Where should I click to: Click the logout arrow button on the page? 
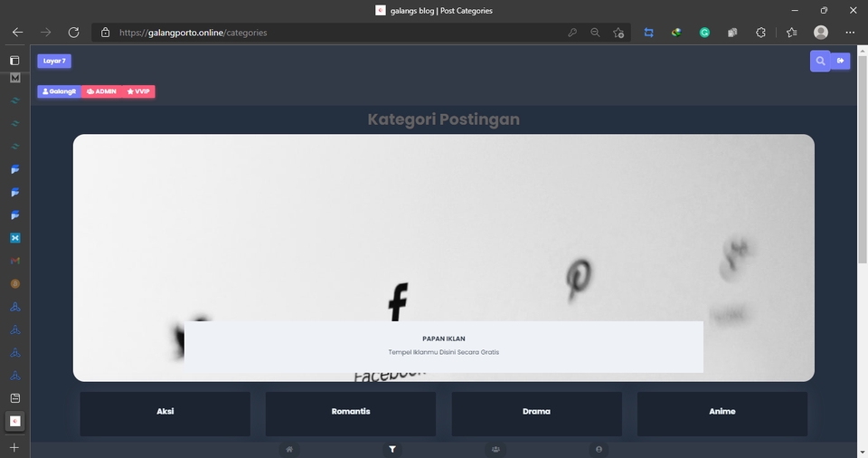(840, 61)
